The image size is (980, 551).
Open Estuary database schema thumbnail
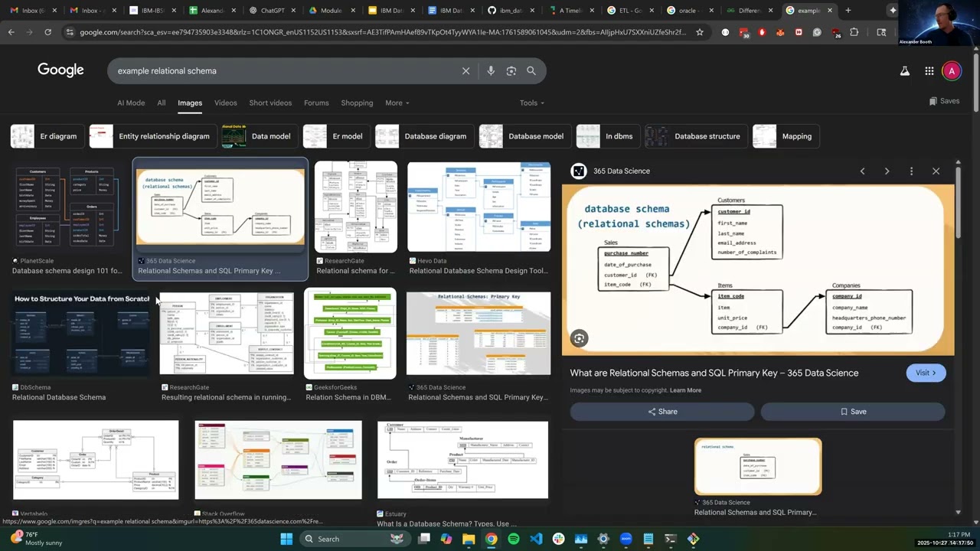click(463, 459)
